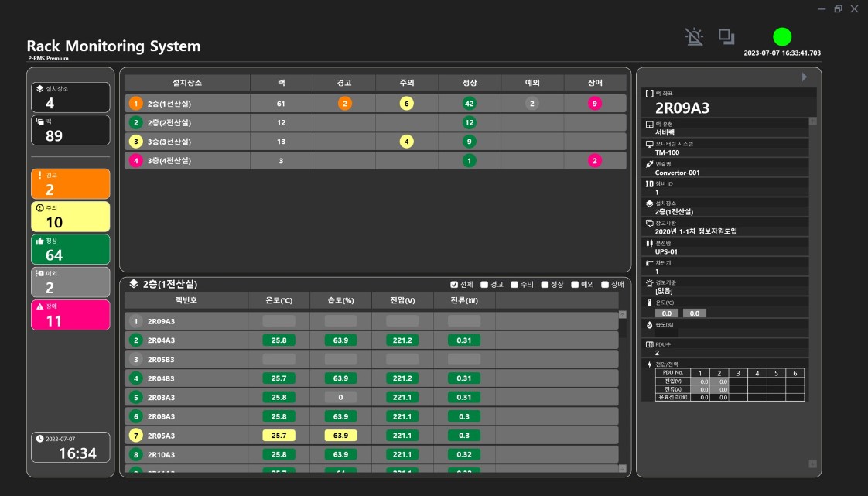Enable the 경고 filter checkbox
The image size is (868, 496).
(x=484, y=285)
